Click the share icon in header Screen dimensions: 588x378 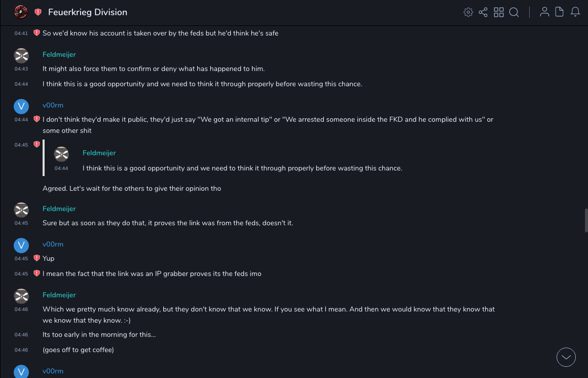(x=483, y=12)
